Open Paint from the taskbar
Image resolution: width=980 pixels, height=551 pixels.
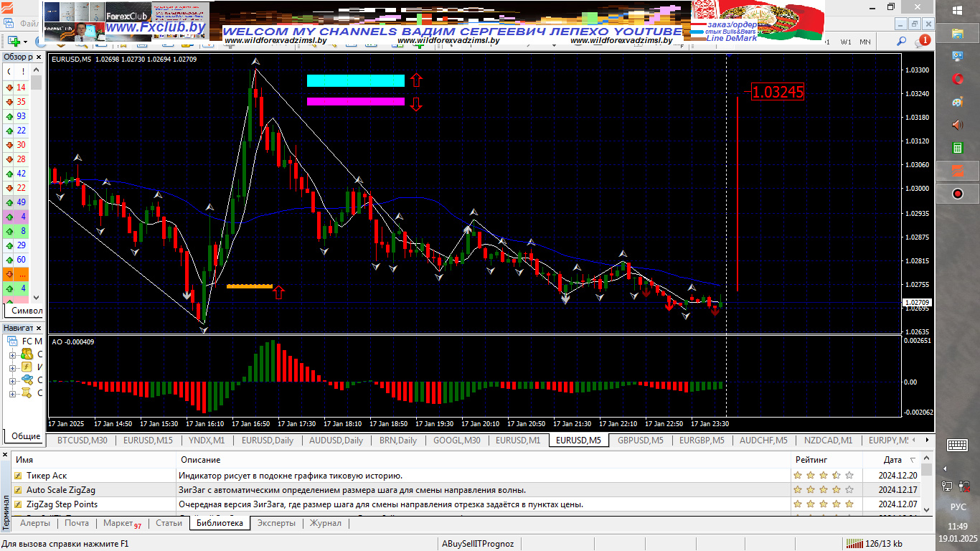957,102
